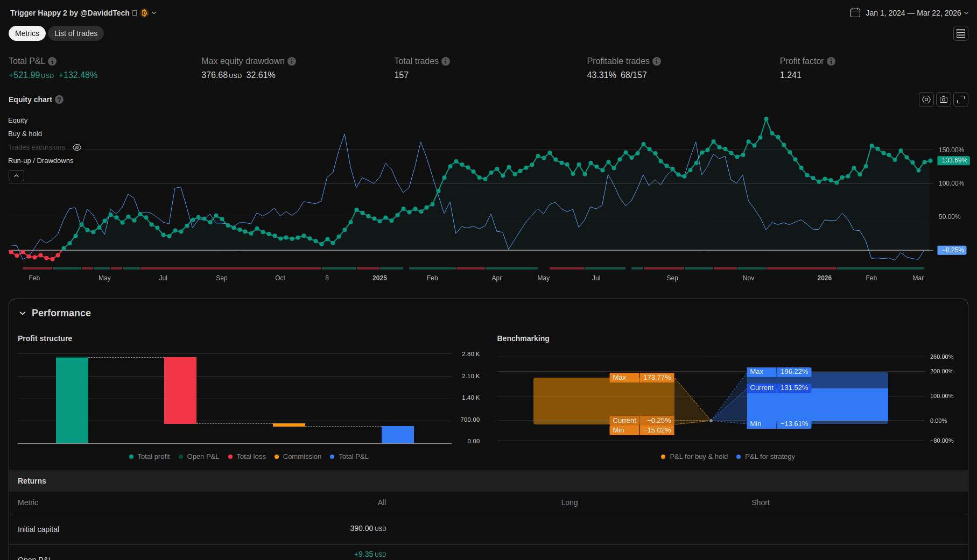The width and height of the screenshot is (977, 560).
Task: Open Equity chart help question mark
Action: 59,100
